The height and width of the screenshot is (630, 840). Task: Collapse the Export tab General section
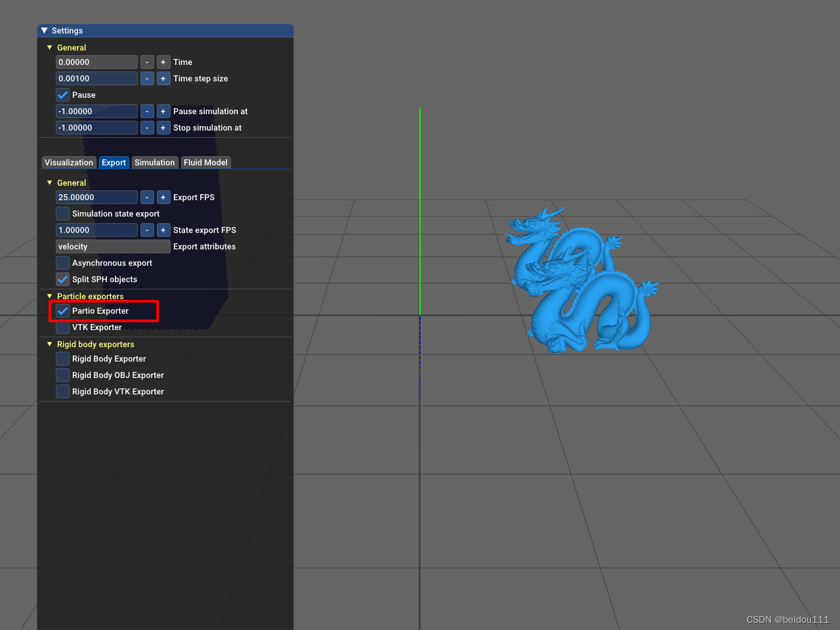pyautogui.click(x=50, y=183)
